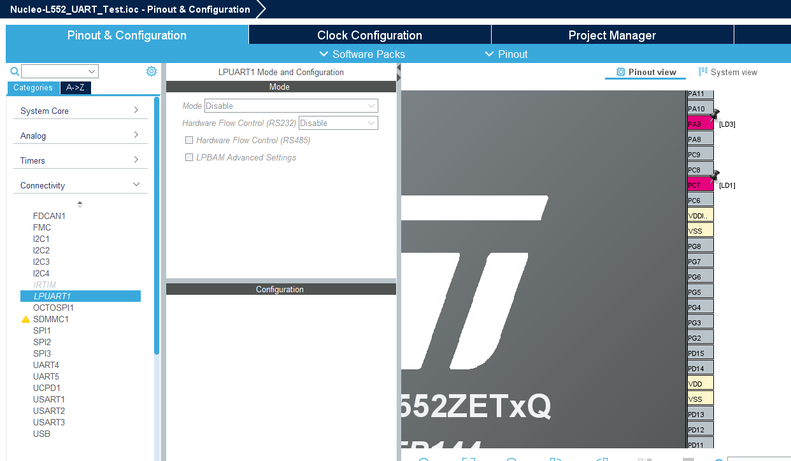
Task: Open the Software Packs menu
Action: [x=362, y=54]
